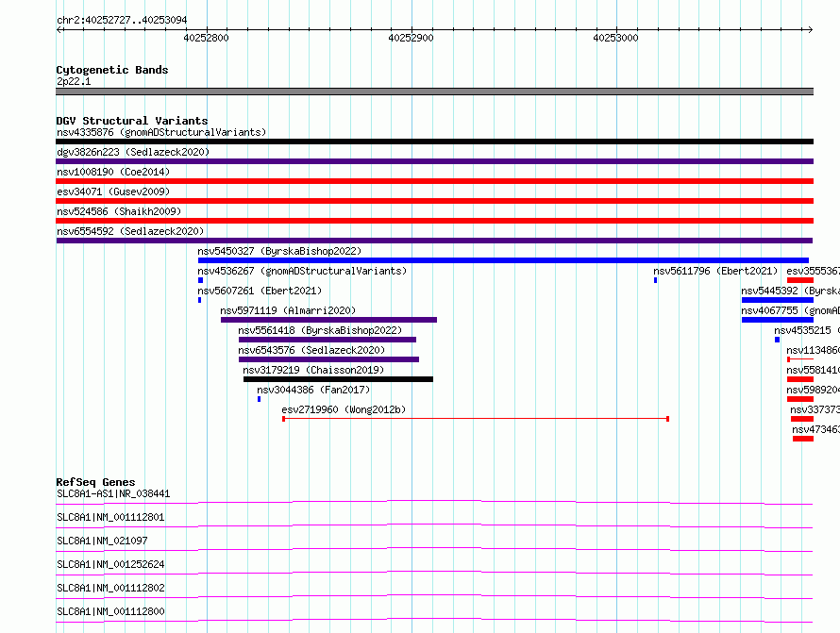Screen dimensions: 840x633
Task: Open transcript SLC8A1|NM_001112801
Action: (x=110, y=517)
